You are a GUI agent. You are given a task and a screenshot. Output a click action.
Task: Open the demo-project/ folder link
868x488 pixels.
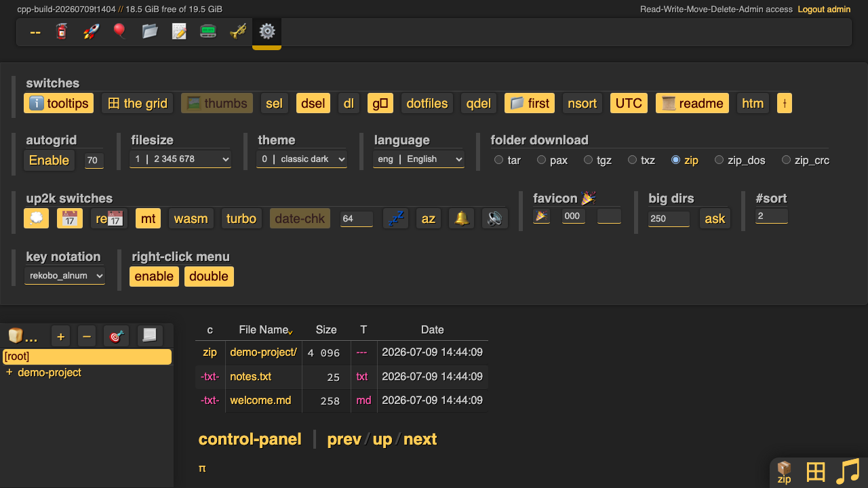(263, 352)
